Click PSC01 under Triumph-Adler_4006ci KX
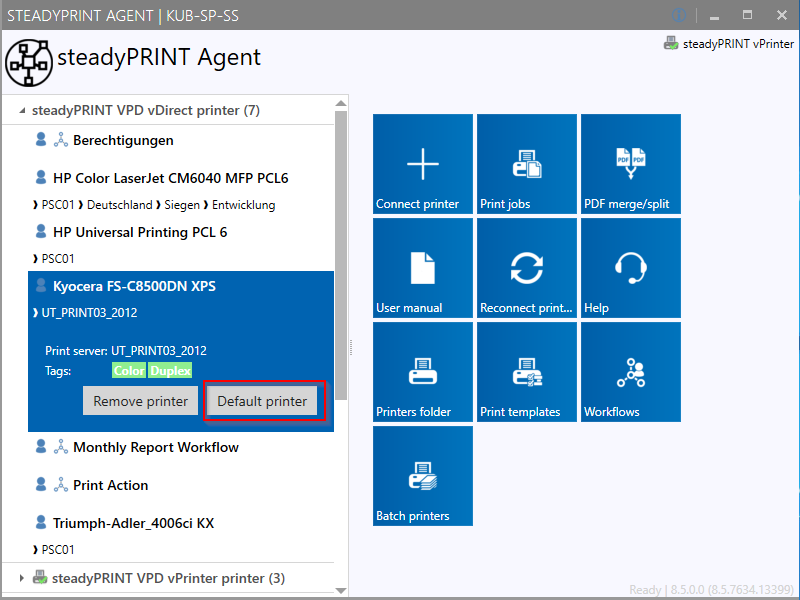The width and height of the screenshot is (800, 600). (58, 549)
